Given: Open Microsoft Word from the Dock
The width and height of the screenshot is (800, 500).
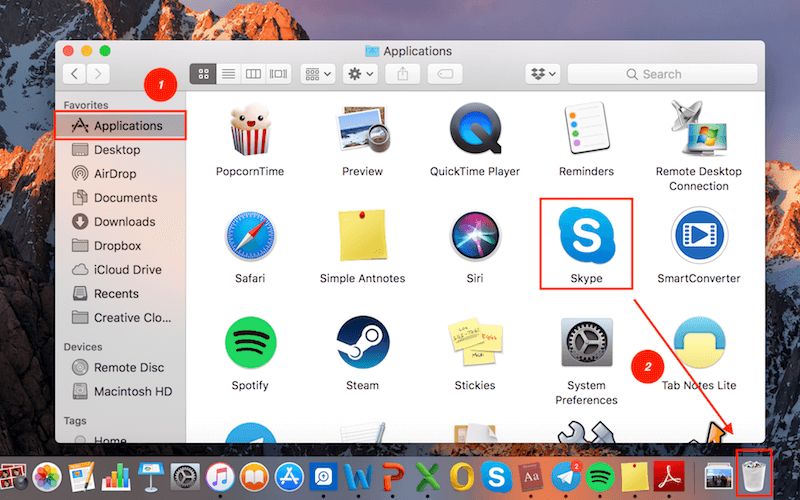Looking at the screenshot, I should [x=358, y=478].
